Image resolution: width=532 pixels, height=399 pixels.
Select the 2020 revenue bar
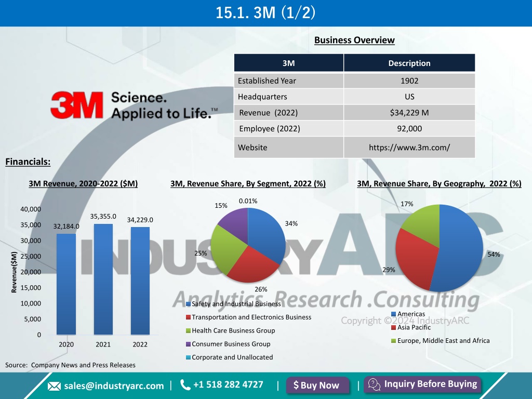point(66,284)
